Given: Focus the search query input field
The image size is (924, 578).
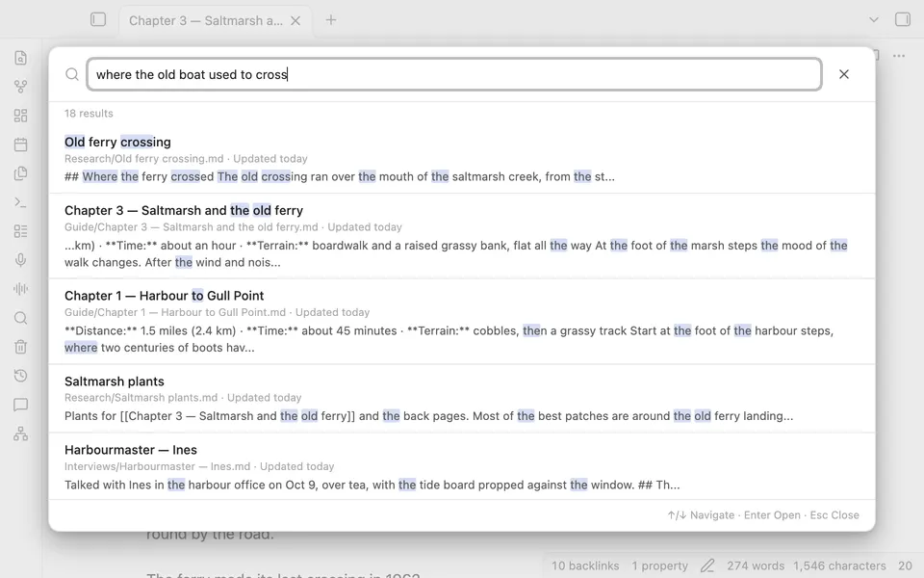Looking at the screenshot, I should point(454,74).
